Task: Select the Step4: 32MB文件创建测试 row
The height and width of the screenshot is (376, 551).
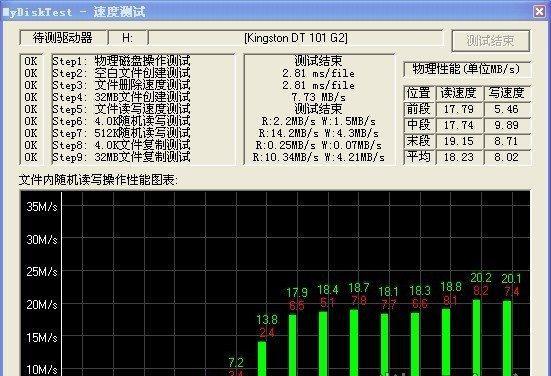Action: pos(121,97)
